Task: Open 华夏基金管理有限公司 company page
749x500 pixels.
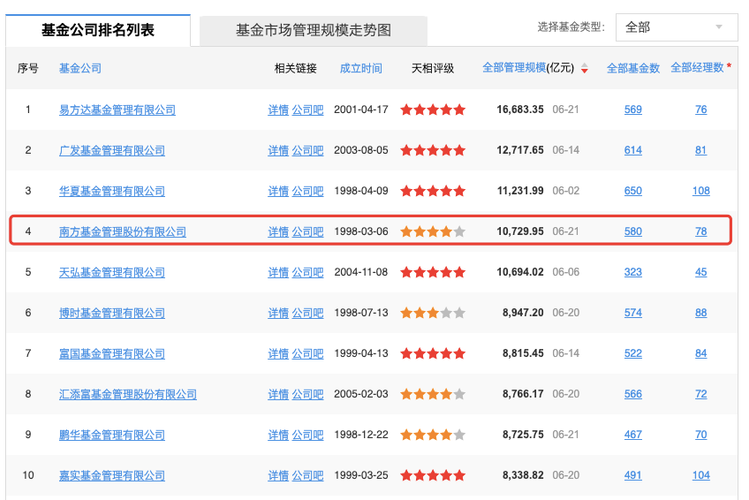Action: click(112, 191)
